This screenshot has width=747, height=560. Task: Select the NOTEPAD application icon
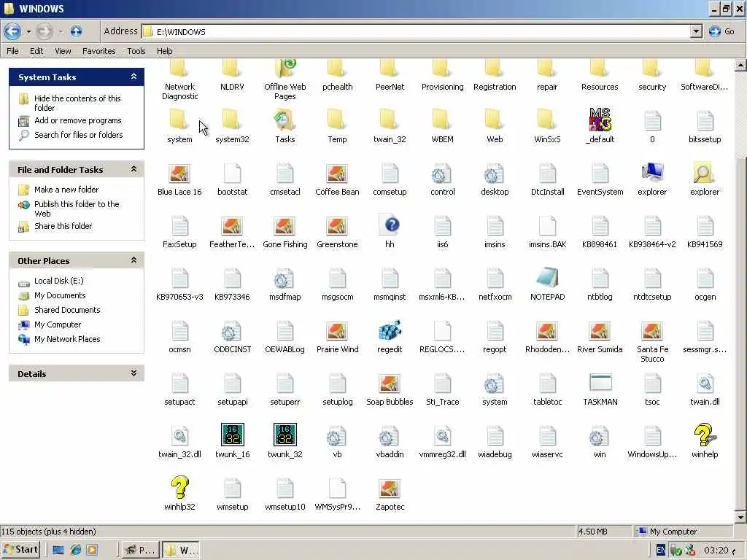547,278
